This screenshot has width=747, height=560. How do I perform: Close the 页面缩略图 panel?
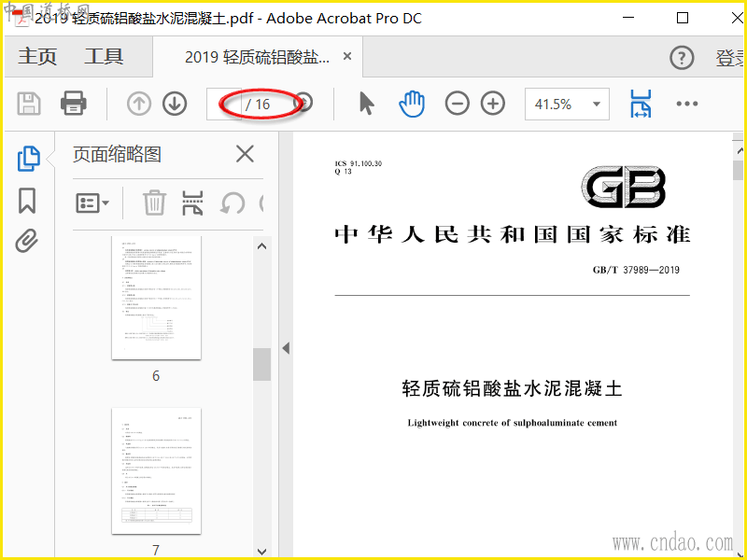coord(245,154)
